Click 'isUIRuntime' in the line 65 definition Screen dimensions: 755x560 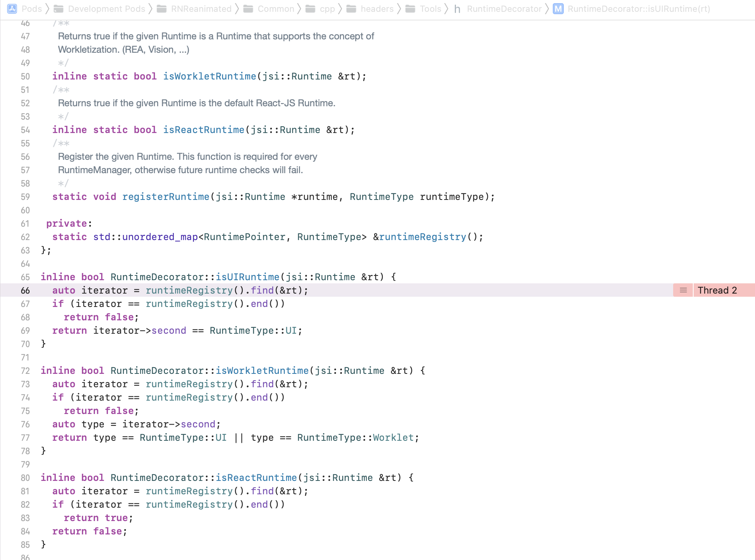coord(247,277)
